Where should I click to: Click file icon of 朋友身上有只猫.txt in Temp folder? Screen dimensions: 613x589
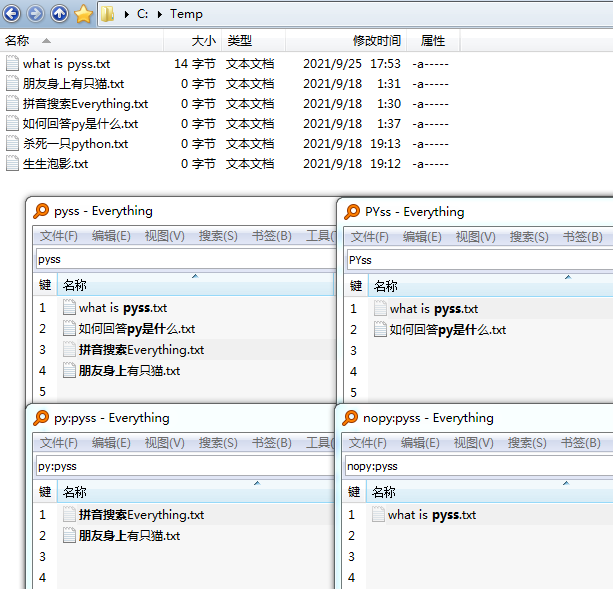coord(12,83)
